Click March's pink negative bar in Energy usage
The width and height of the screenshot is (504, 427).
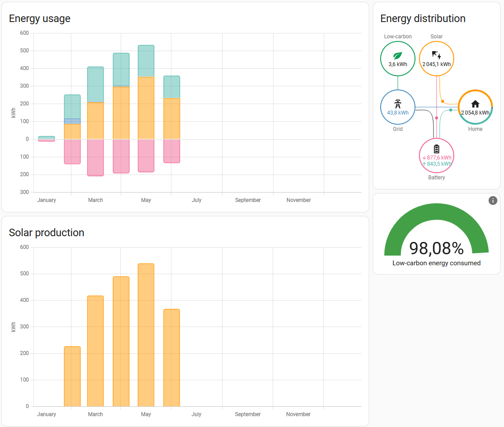(96, 157)
